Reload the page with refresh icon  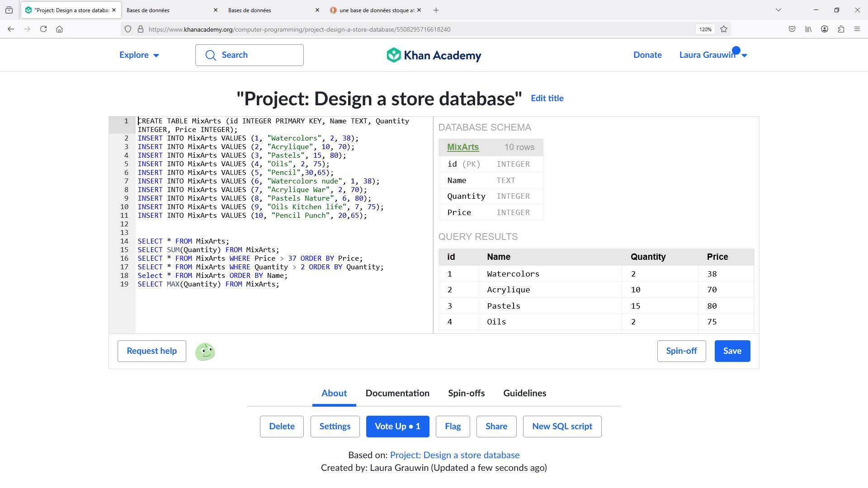click(43, 29)
